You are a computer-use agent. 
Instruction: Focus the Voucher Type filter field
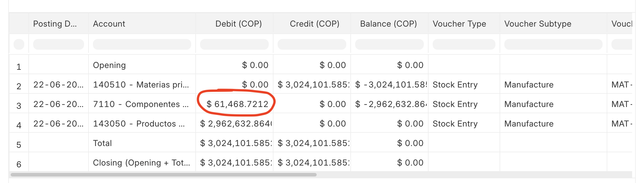pos(464,44)
